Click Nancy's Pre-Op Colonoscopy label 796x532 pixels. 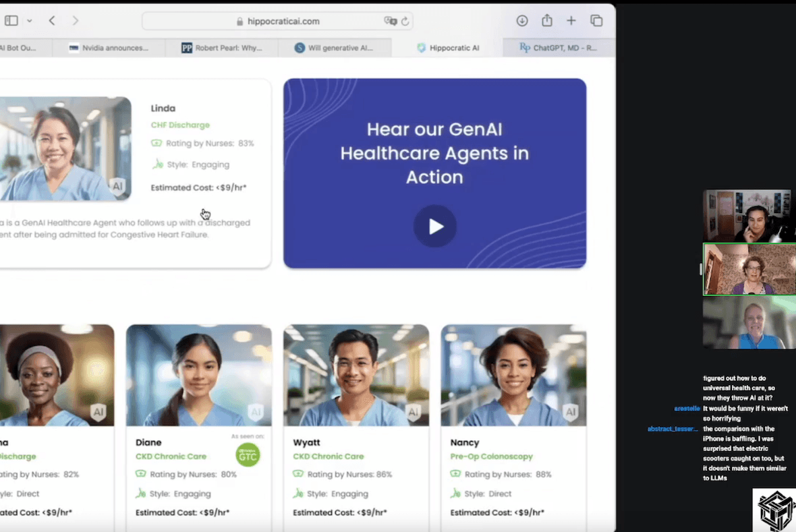(x=491, y=456)
